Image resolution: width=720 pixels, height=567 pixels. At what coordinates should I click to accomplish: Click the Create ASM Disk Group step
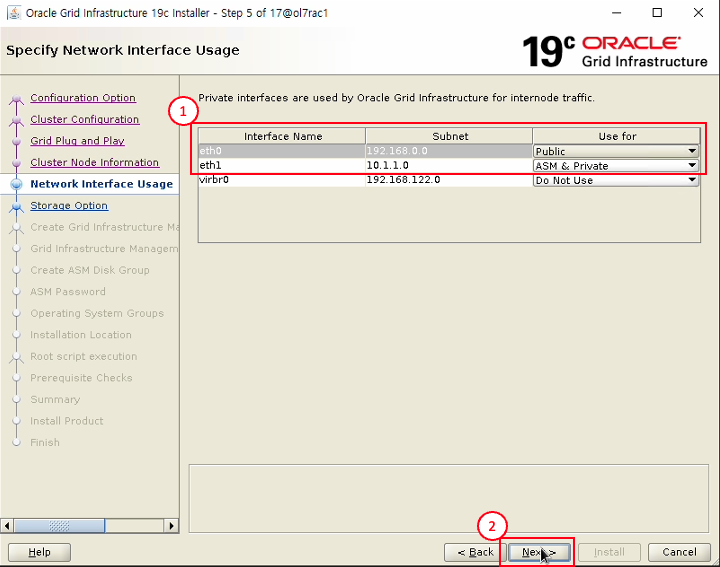click(90, 270)
